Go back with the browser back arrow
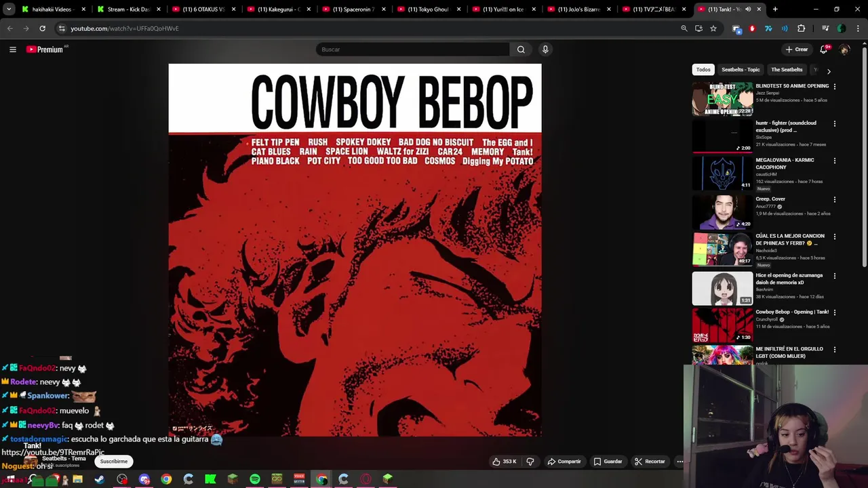The image size is (868, 488). click(x=10, y=28)
